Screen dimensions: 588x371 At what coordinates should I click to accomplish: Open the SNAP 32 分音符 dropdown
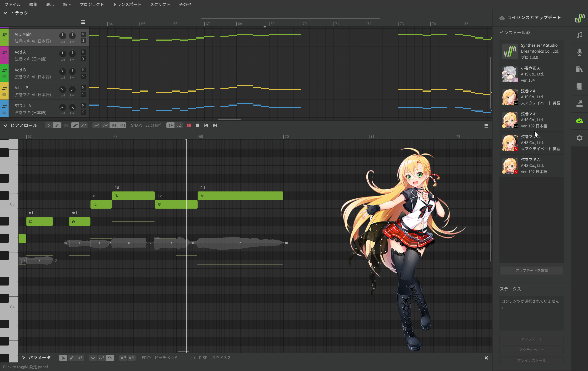click(x=154, y=125)
